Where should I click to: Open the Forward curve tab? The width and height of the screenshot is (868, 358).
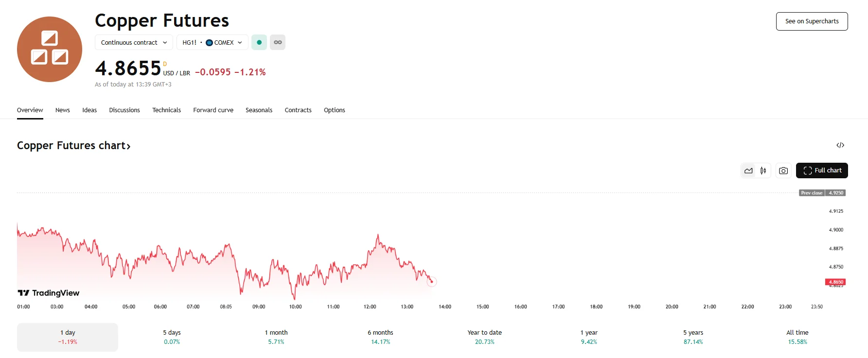pos(213,110)
